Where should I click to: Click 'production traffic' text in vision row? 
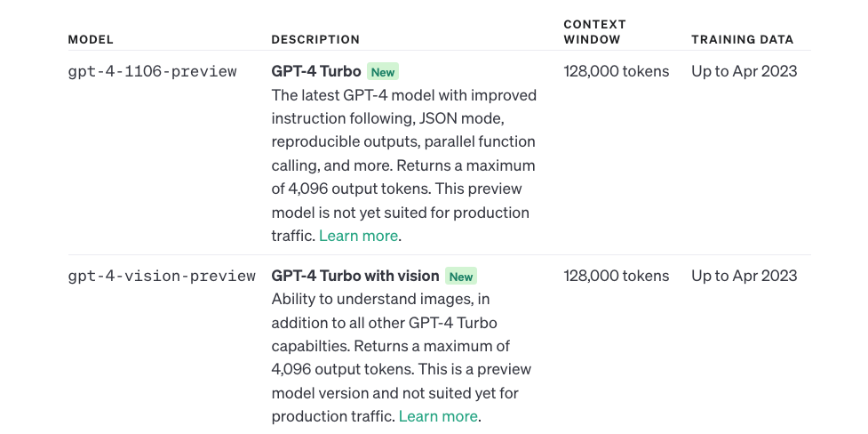point(332,416)
